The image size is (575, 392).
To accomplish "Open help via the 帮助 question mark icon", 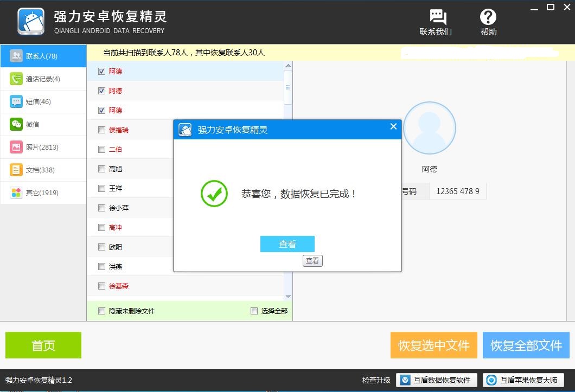I will pyautogui.click(x=488, y=17).
